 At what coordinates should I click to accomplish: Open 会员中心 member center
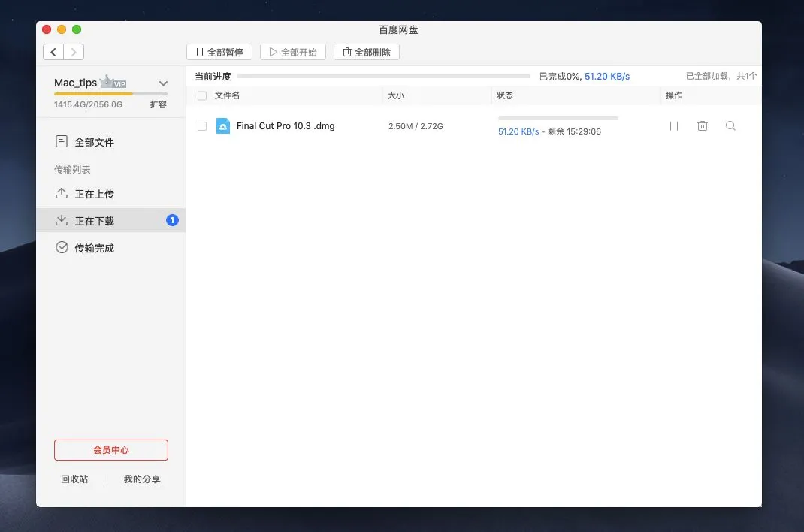click(x=110, y=450)
